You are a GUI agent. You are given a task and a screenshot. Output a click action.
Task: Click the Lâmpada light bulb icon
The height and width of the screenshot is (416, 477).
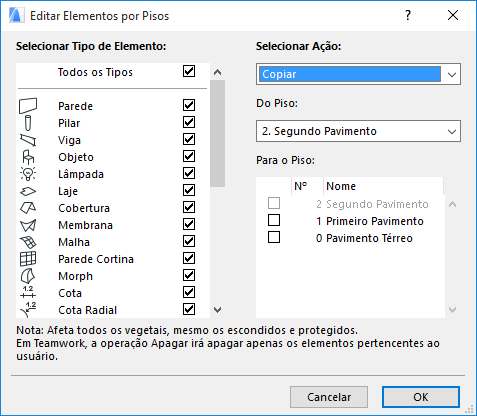[28, 174]
